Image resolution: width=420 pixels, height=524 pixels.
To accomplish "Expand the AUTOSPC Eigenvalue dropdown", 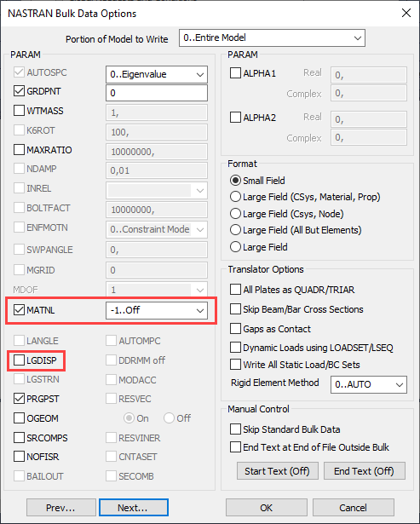I will point(157,74).
